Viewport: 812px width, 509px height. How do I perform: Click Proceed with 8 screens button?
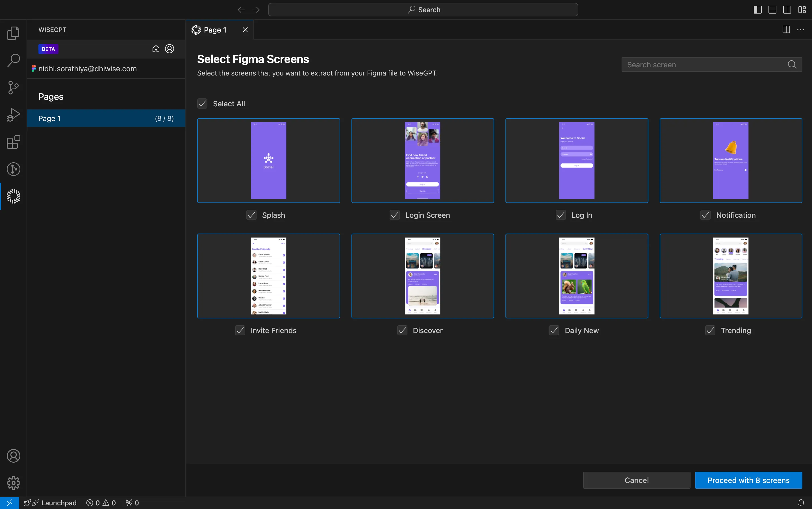click(749, 480)
